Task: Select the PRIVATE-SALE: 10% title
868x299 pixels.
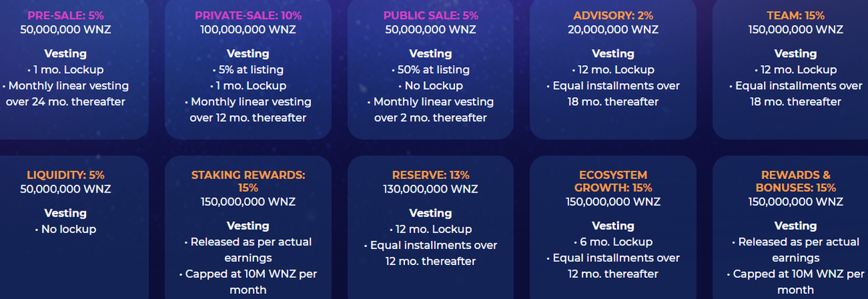Action: tap(248, 15)
